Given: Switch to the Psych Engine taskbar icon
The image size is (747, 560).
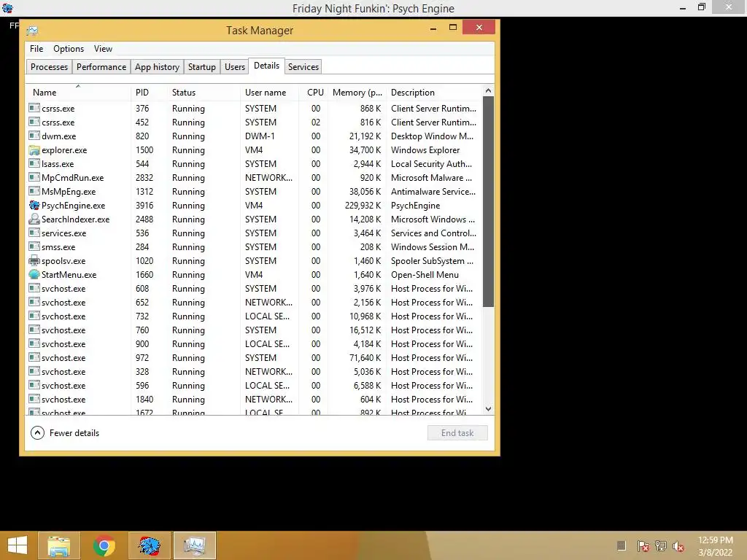Looking at the screenshot, I should tap(149, 545).
